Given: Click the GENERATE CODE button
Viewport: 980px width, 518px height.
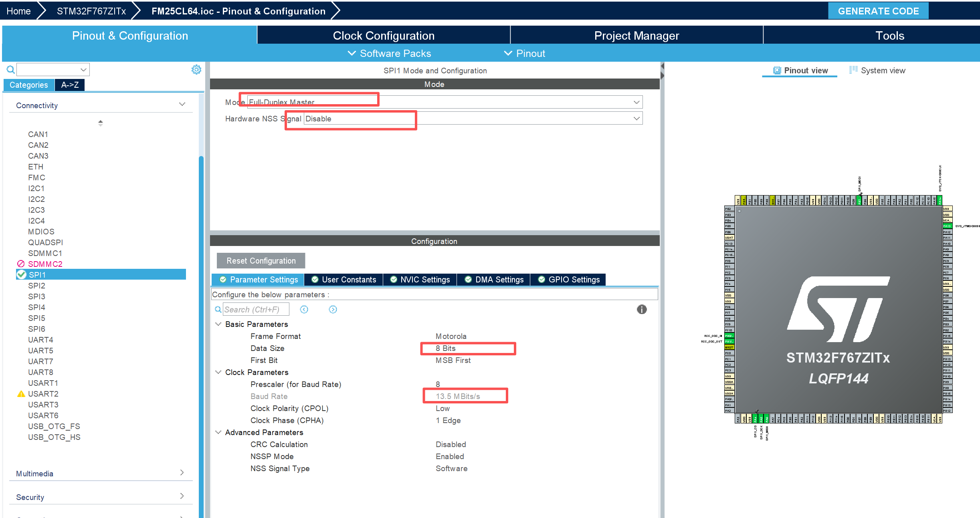Looking at the screenshot, I should pyautogui.click(x=878, y=11).
